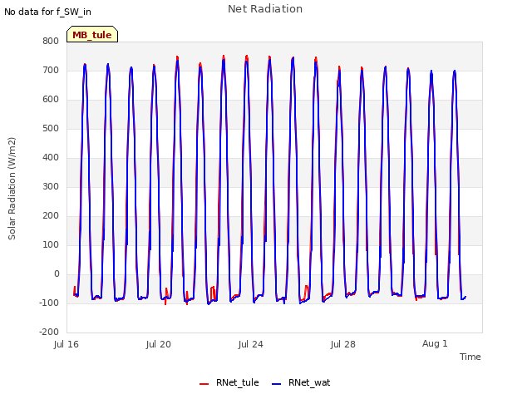The width and height of the screenshot is (532, 399).
Task: Click the Jul 28 x-axis tick label
Action: [343, 344]
